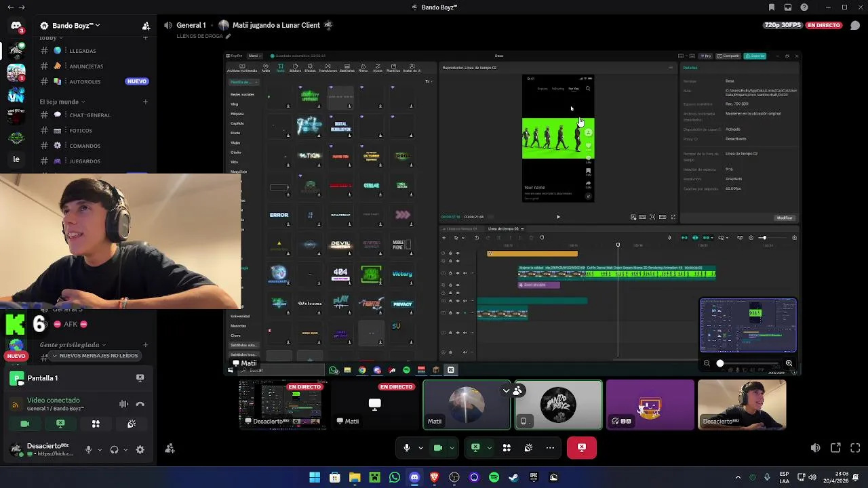Open Discord inbox icon in title bar
Screen dimensions: 868x488
788,7
